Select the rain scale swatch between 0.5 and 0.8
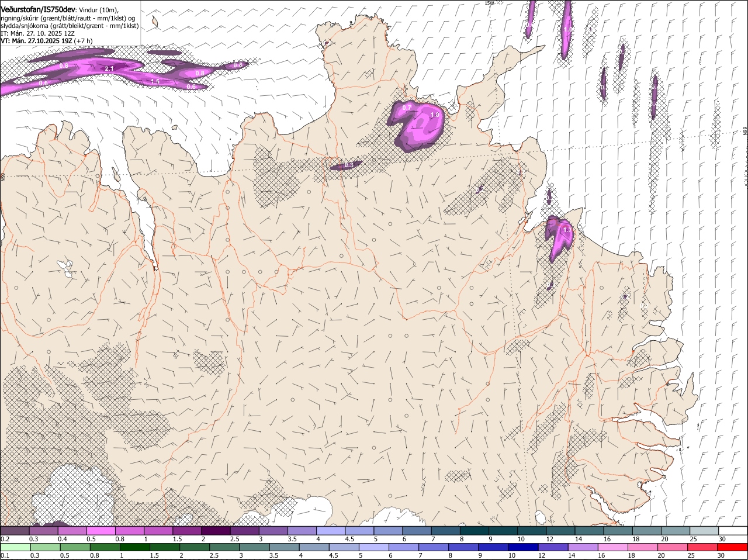Image resolution: width=748 pixels, height=560 pixels. click(75, 547)
